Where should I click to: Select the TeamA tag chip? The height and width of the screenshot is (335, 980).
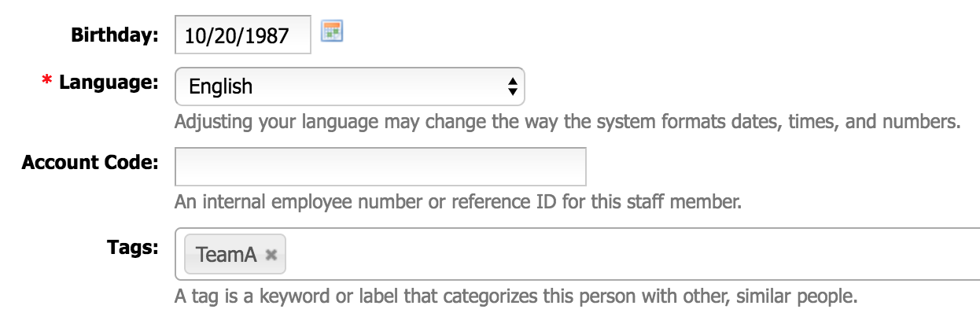pyautogui.click(x=235, y=255)
